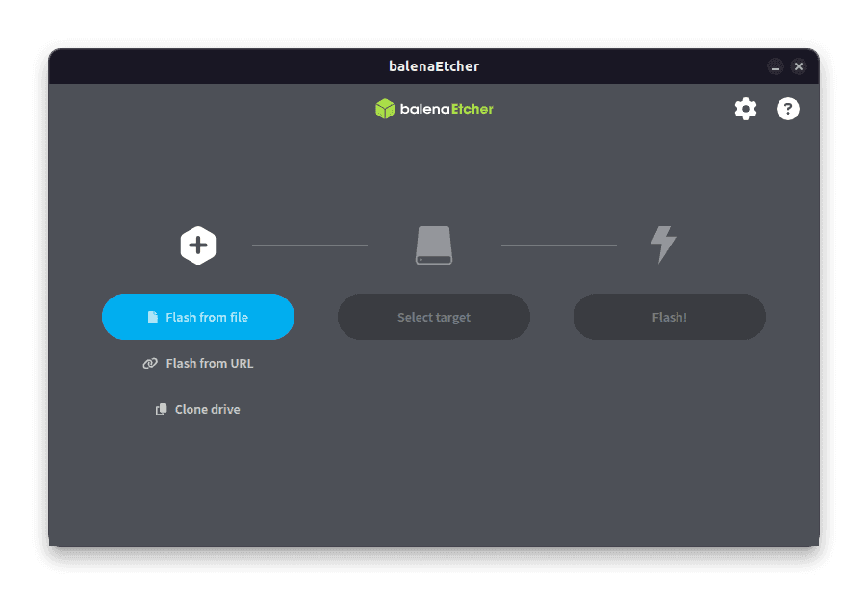Minimize the balenaEtcher window
The image size is (868, 595).
tap(776, 66)
